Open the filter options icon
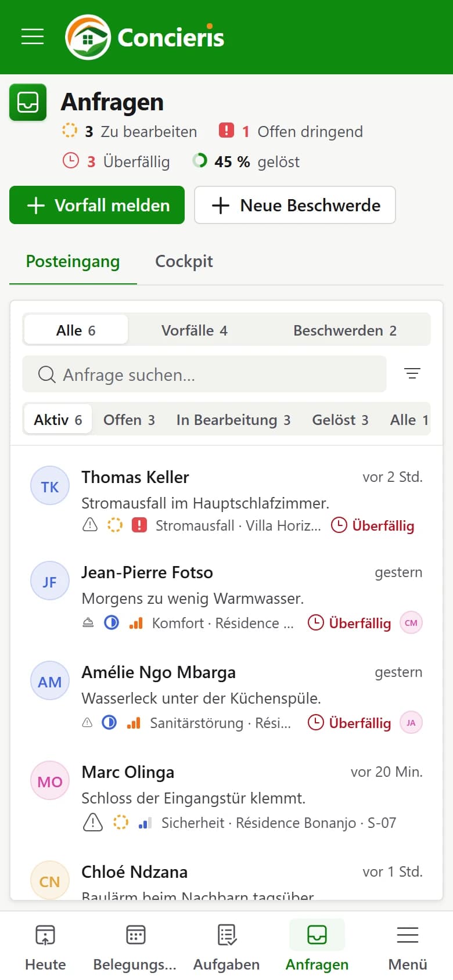The height and width of the screenshot is (980, 453). 412,373
